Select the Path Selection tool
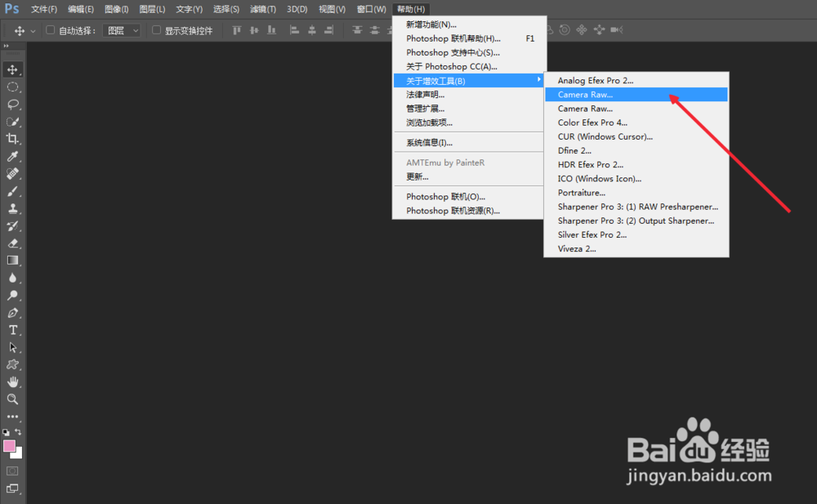817x504 pixels. pos(12,347)
